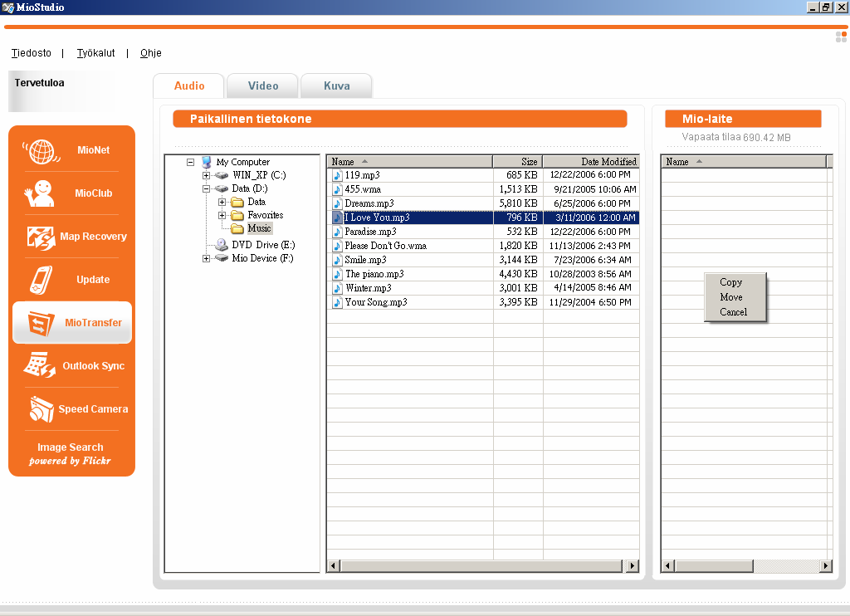Sort files by Date Modified header
This screenshot has height=616, width=850.
[591, 162]
